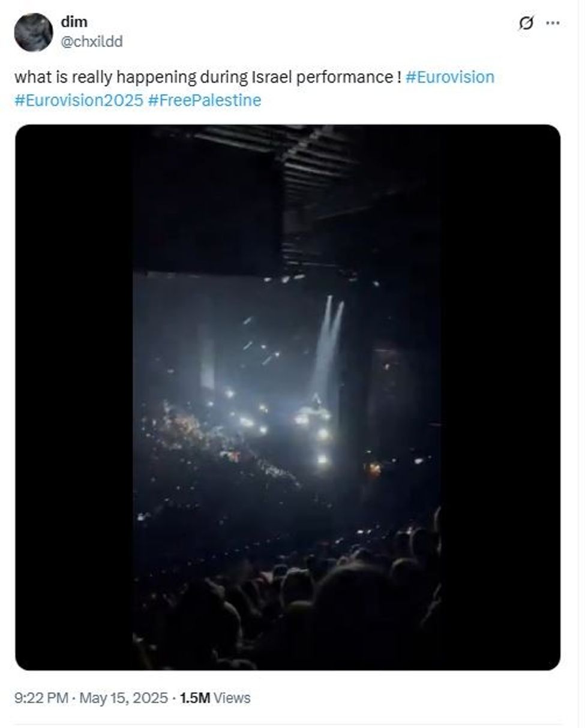Image resolution: width=588 pixels, height=728 pixels.
Task: Open the #Eurovision2025 hashtag
Action: [78, 101]
